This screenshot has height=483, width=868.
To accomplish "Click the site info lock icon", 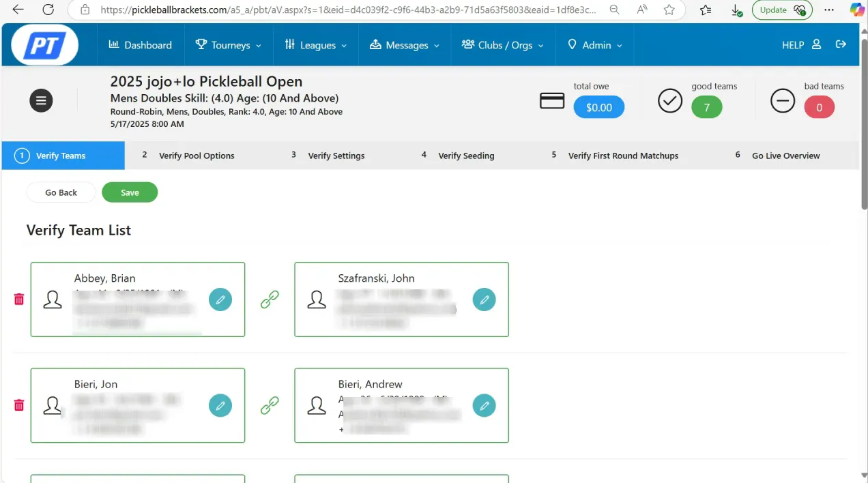I will click(85, 10).
